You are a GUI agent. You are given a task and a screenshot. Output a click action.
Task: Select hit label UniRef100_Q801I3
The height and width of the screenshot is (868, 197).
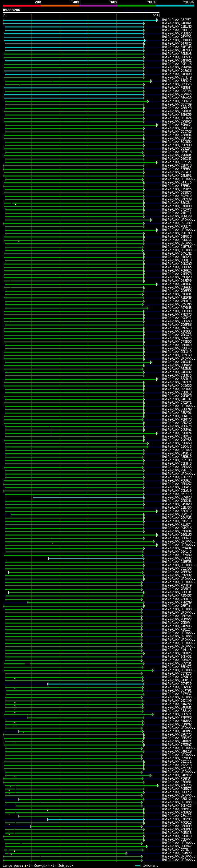[x=177, y=514]
